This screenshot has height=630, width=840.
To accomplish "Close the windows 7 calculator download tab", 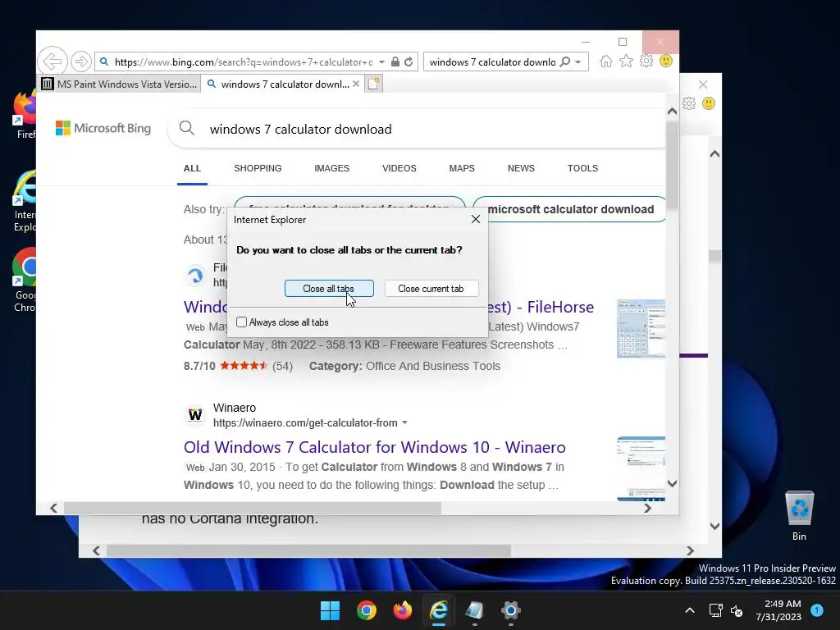I will (356, 84).
